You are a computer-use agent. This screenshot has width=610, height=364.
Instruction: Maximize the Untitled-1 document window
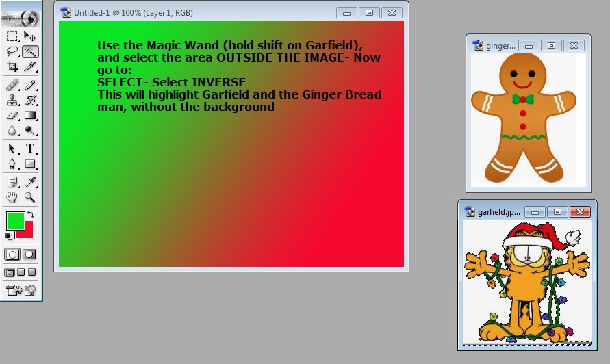(369, 13)
